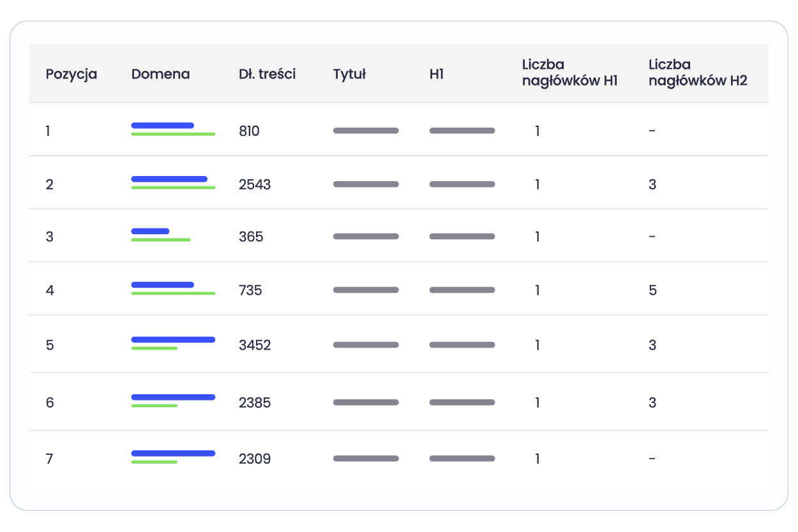Click the Tytuł placeholder in row 735
Image resolution: width=798 pixels, height=532 pixels.
366,290
